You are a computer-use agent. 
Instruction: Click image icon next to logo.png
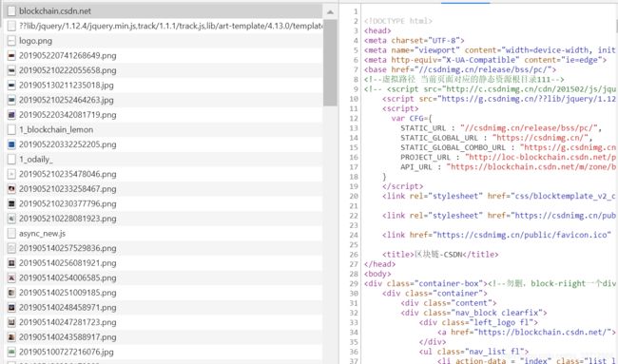pyautogui.click(x=11, y=41)
